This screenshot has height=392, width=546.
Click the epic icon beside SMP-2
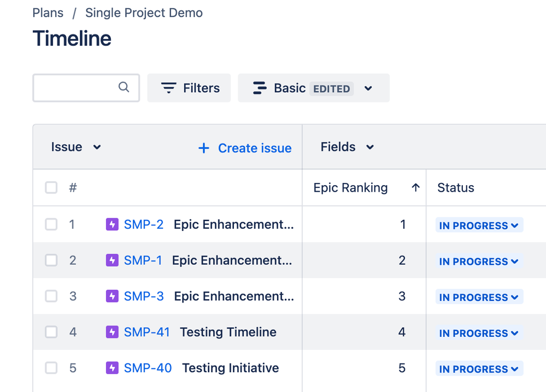click(112, 224)
